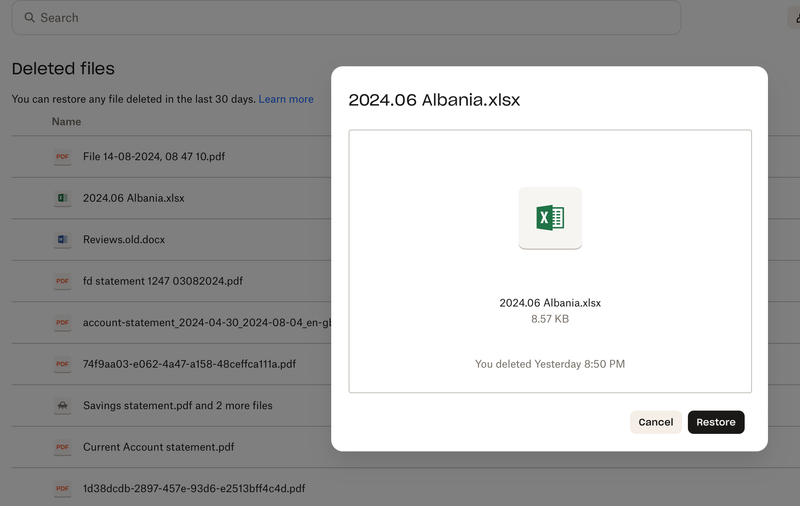Click the multi-file icon beside Savings statement.pdf
The image size is (800, 506).
(63, 406)
